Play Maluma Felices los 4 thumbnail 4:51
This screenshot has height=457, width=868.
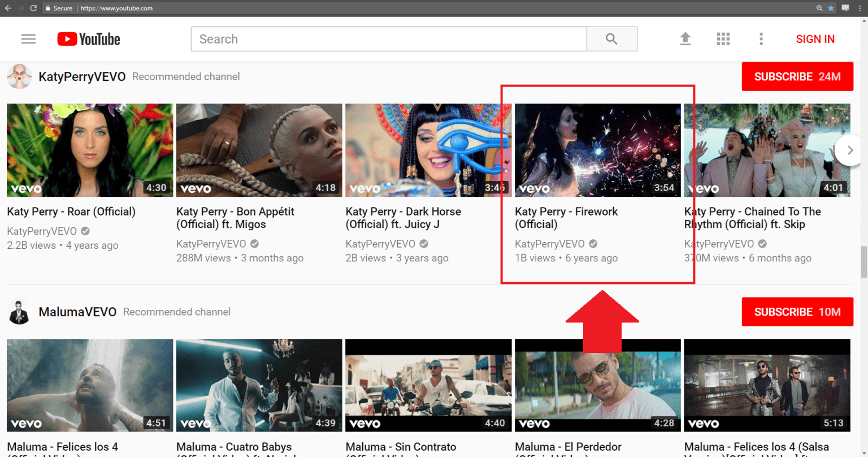coord(90,385)
